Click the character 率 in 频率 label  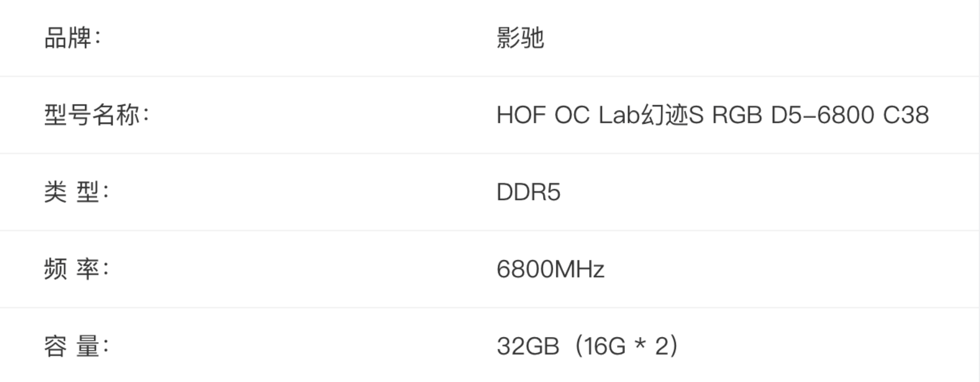click(88, 269)
